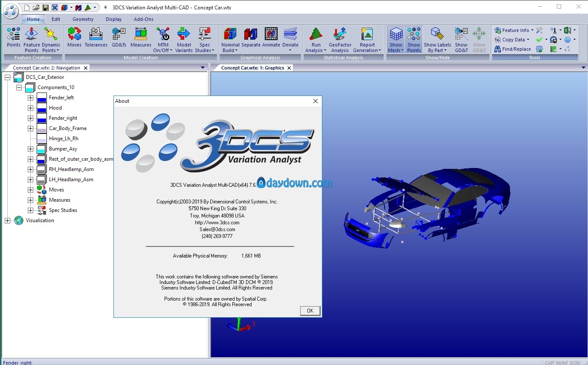Select Rest_of_outer_car_body_asm tree item
Image resolution: width=588 pixels, height=365 pixels.
click(x=81, y=159)
